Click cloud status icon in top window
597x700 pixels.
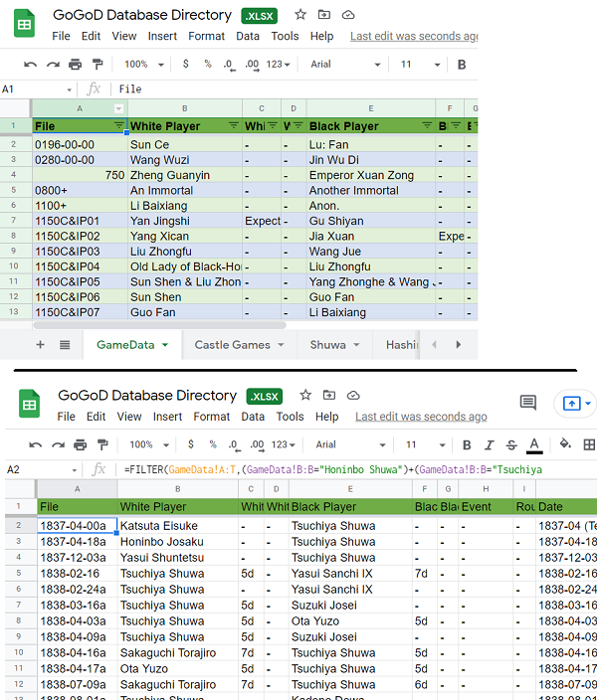348,15
